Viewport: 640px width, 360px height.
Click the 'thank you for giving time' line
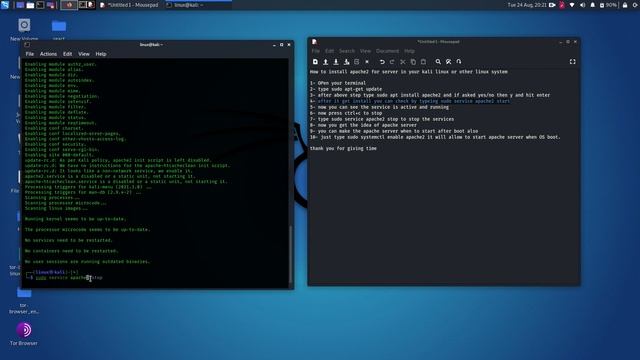tap(343, 149)
